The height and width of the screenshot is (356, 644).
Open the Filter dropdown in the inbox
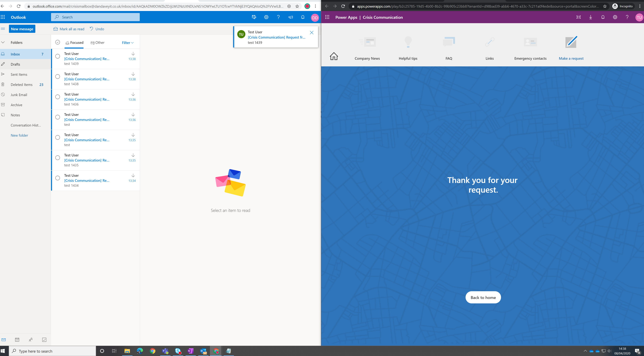click(127, 42)
